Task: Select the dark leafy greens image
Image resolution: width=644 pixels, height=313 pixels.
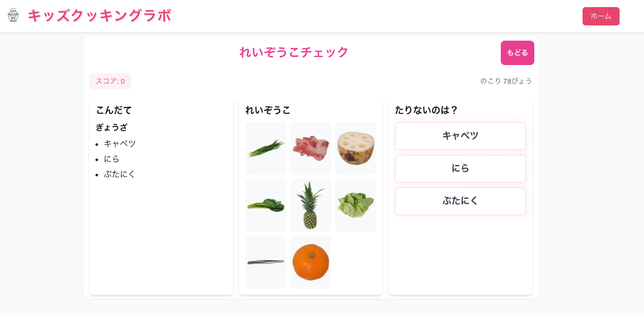Action: [x=266, y=205]
